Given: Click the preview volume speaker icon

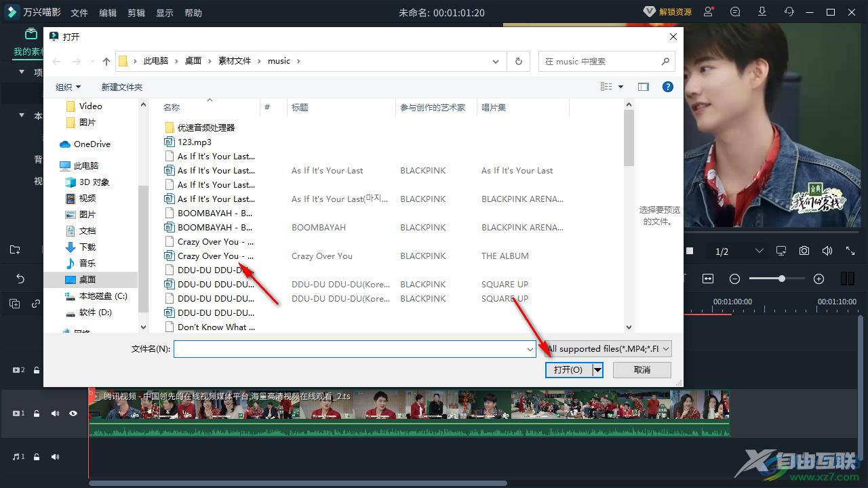Looking at the screenshot, I should 827,251.
